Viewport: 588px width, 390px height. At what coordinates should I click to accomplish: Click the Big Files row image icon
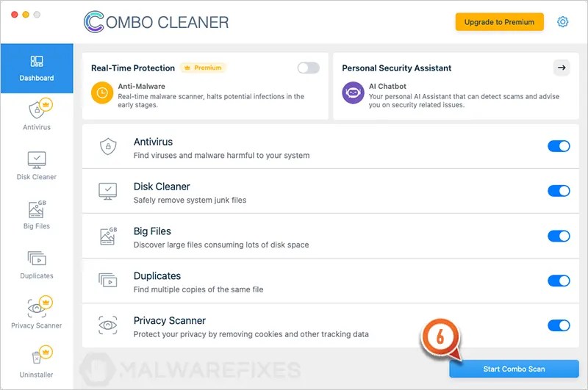click(x=108, y=236)
